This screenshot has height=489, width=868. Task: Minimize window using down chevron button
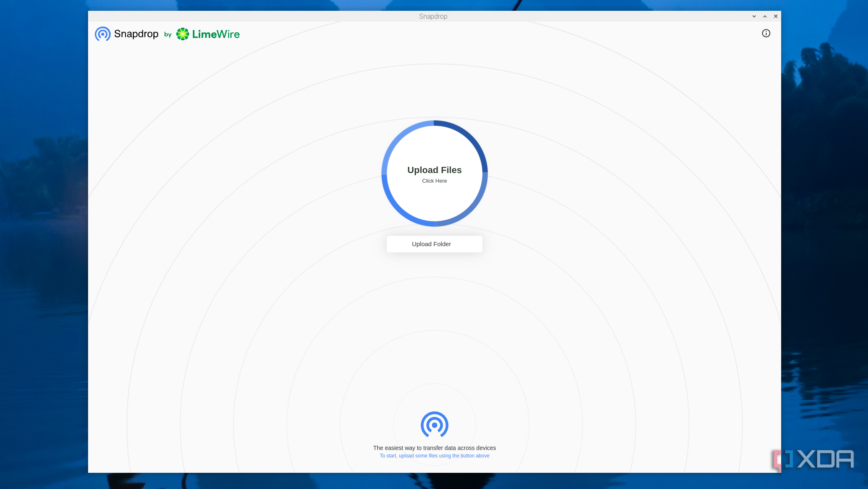(x=754, y=17)
